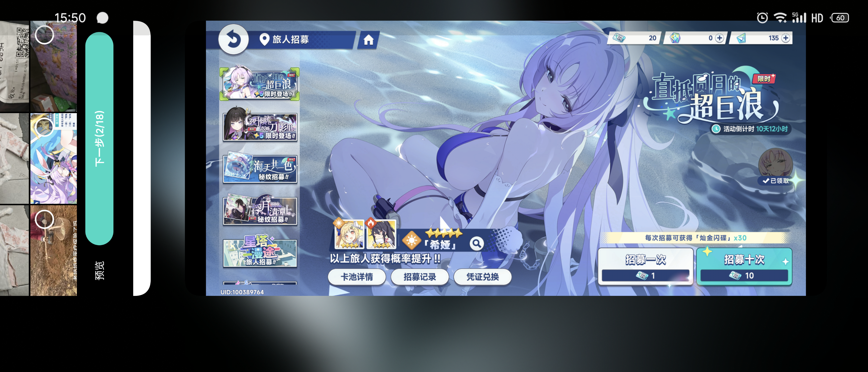The height and width of the screenshot is (372, 868).
Task: Tap 预览 in the photo picker
Action: click(100, 270)
